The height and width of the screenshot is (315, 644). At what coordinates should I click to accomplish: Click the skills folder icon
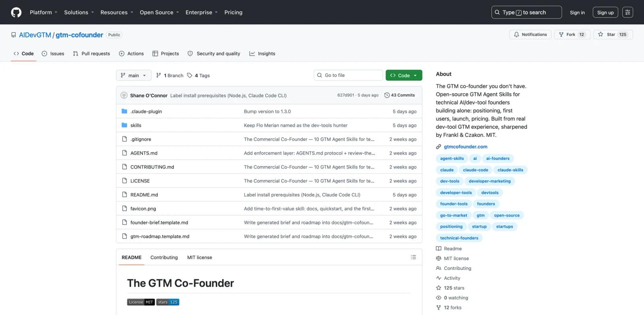tap(124, 125)
